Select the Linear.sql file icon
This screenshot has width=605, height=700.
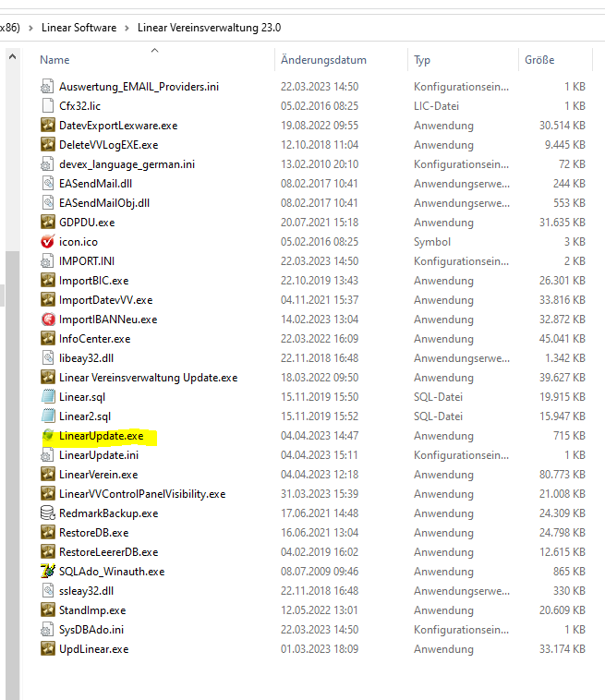point(48,397)
